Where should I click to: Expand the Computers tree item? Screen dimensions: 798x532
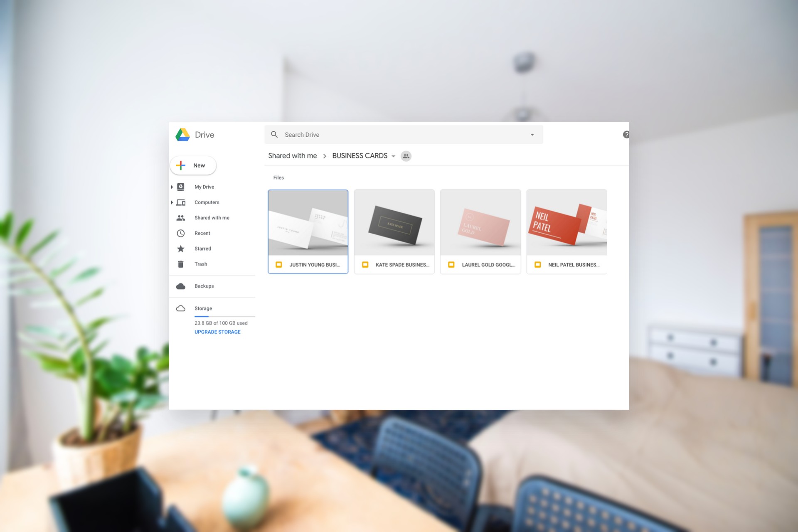click(x=172, y=202)
